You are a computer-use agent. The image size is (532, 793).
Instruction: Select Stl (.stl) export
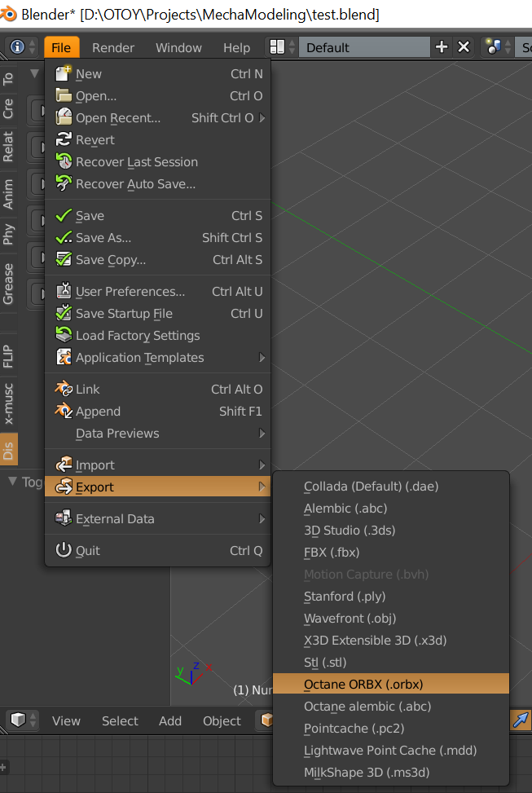391,663
